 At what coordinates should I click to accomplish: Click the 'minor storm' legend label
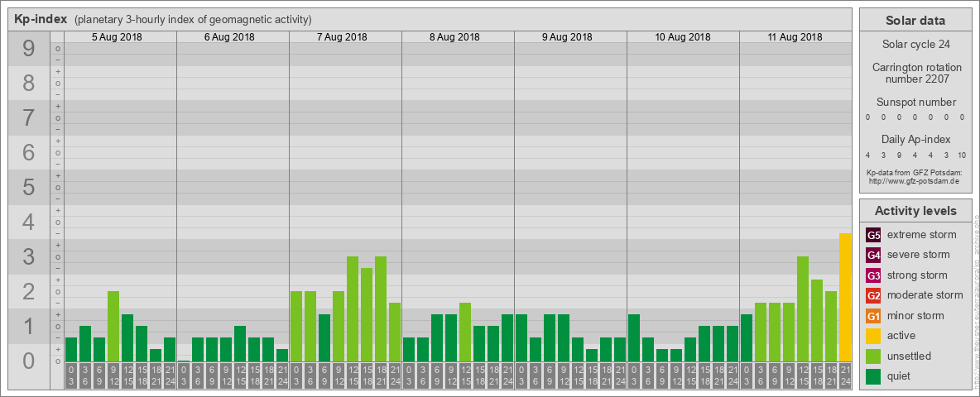(x=915, y=314)
